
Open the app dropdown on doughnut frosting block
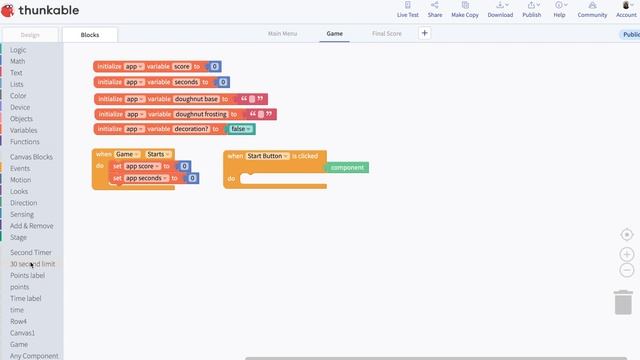pos(136,114)
